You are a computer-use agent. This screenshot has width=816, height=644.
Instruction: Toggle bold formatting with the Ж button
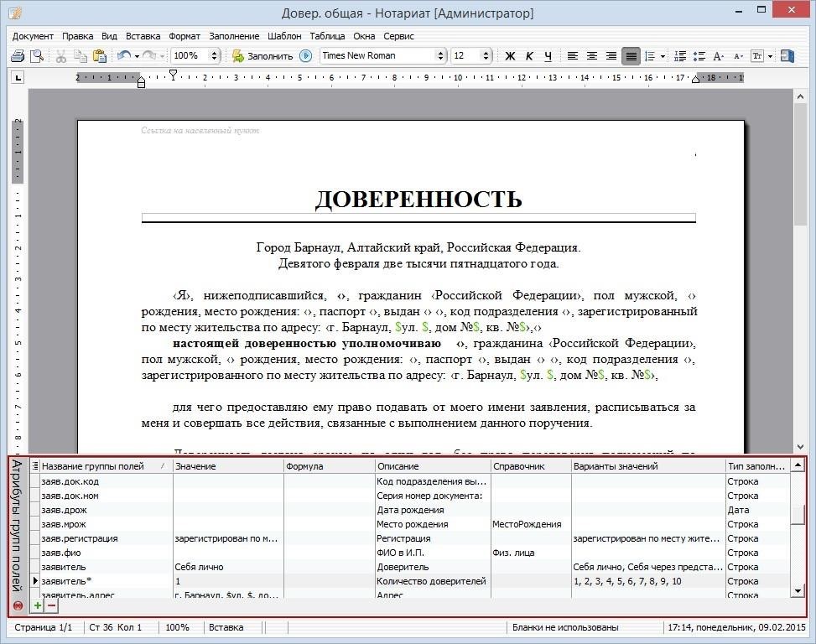point(510,55)
